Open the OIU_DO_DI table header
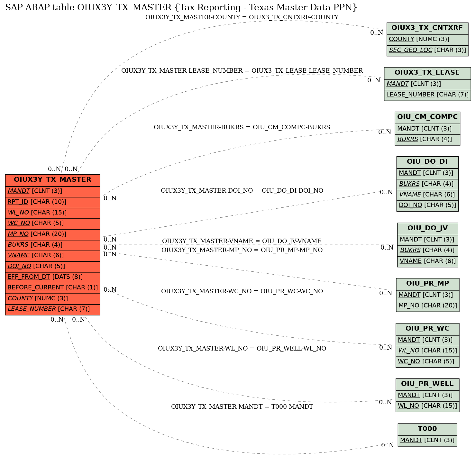476x456 pixels. point(427,162)
